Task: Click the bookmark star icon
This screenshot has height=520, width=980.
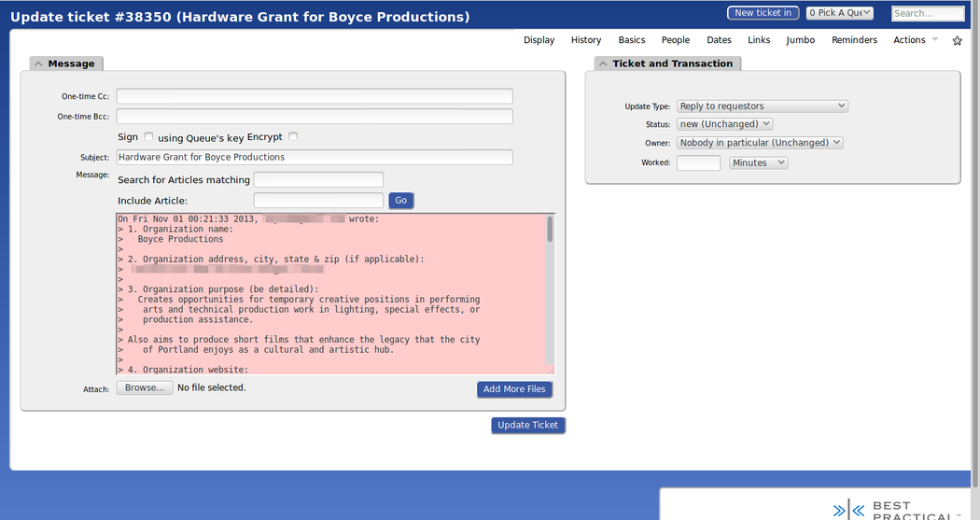Action: [957, 41]
